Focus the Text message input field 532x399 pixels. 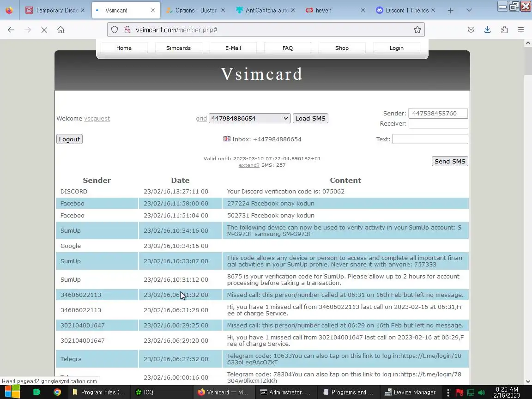click(x=430, y=139)
